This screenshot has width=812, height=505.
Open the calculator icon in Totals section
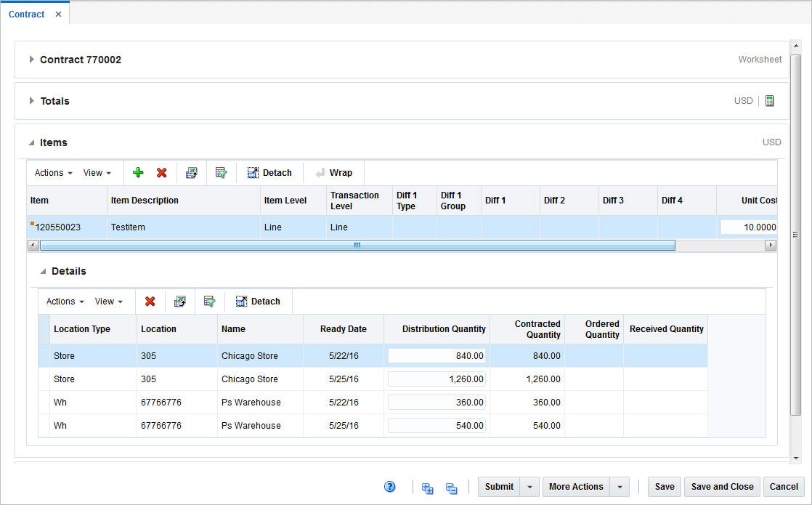(770, 101)
